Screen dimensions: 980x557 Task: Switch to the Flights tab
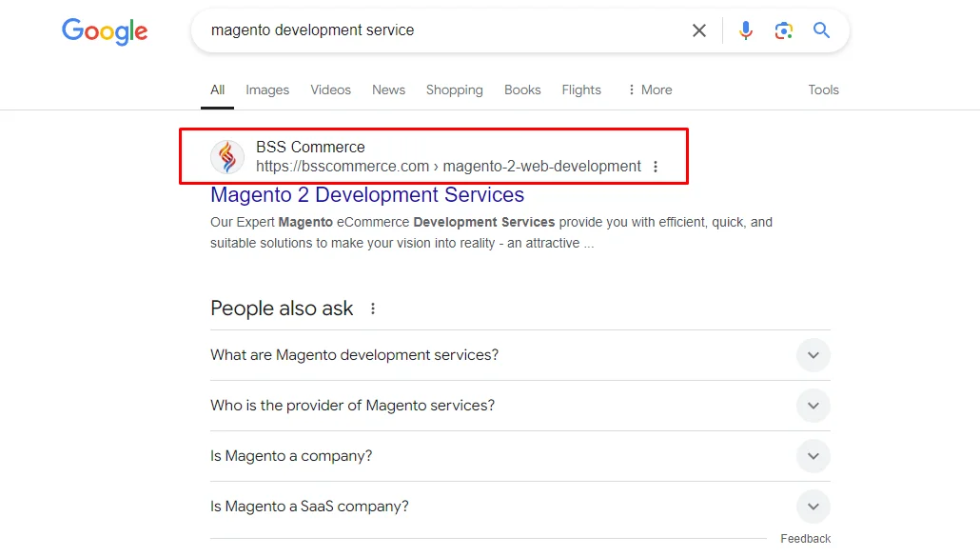(581, 90)
